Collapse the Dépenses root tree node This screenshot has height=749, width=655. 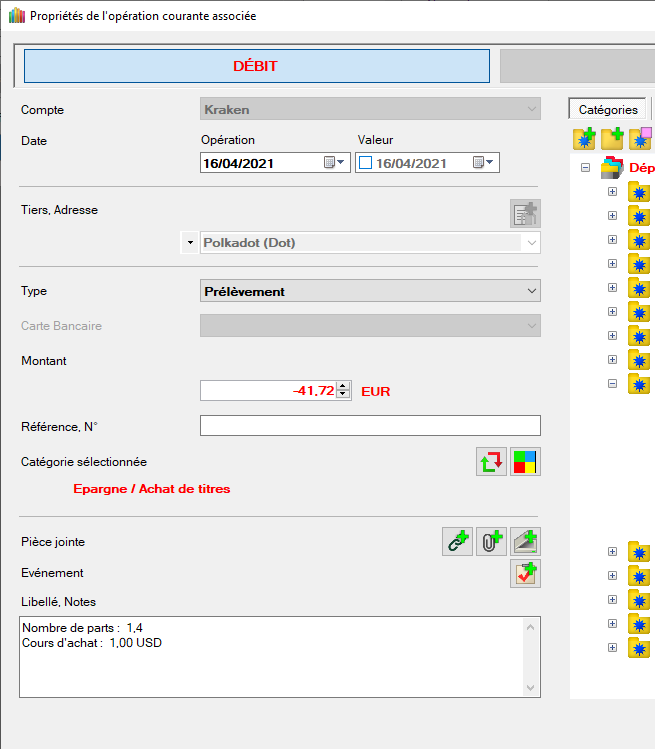click(x=585, y=168)
